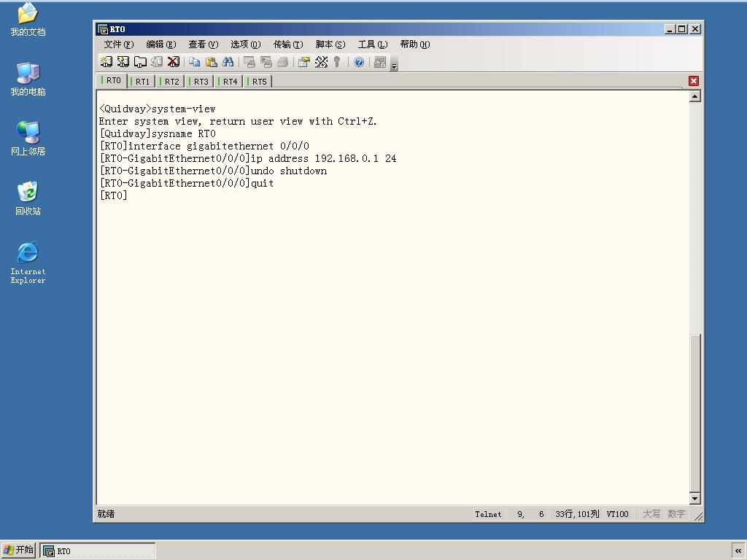Click the Find binoculars icon

click(x=228, y=62)
